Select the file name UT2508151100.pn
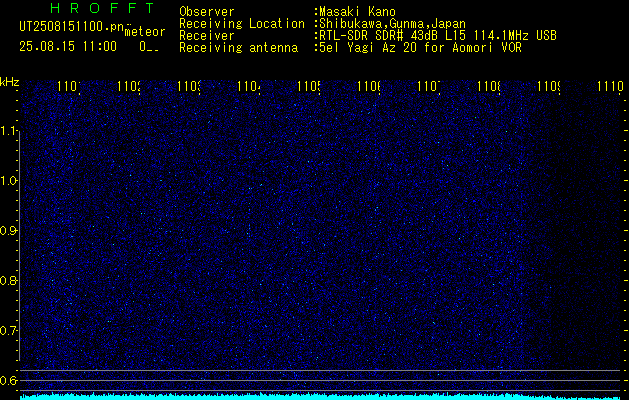Screen dimensions: 629x400 pyautogui.click(x=71, y=27)
